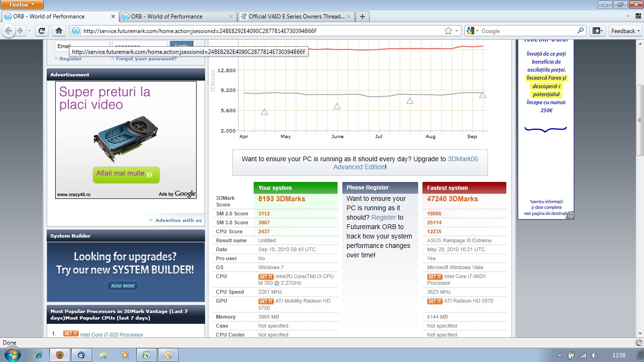
Task: Open network signal tray icon
Action: pos(583,355)
